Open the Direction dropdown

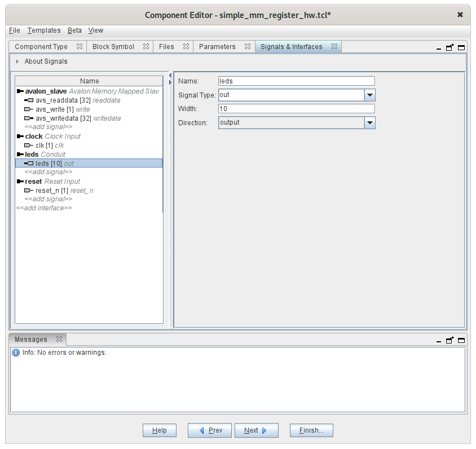[x=370, y=122]
